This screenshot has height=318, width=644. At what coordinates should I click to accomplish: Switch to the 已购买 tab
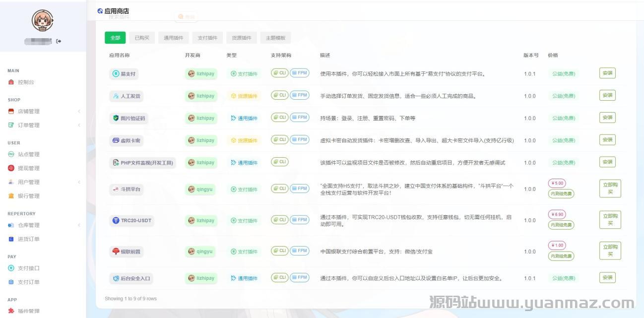(x=142, y=38)
